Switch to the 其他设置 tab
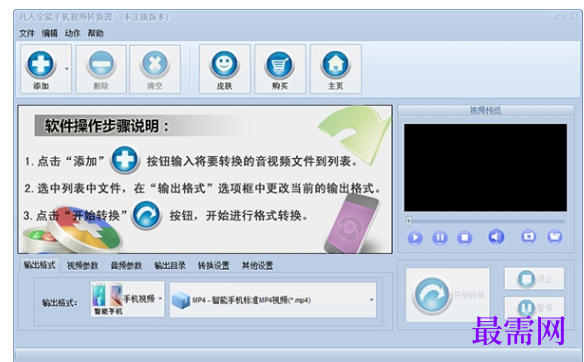The width and height of the screenshot is (584, 362). [x=257, y=266]
